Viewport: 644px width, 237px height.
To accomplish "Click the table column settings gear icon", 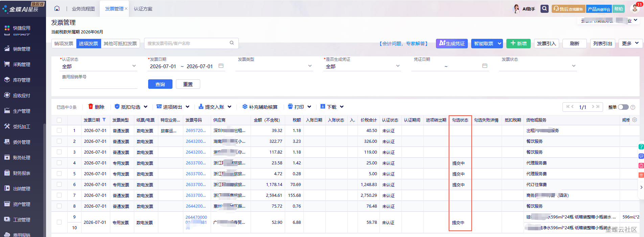I will point(635,120).
